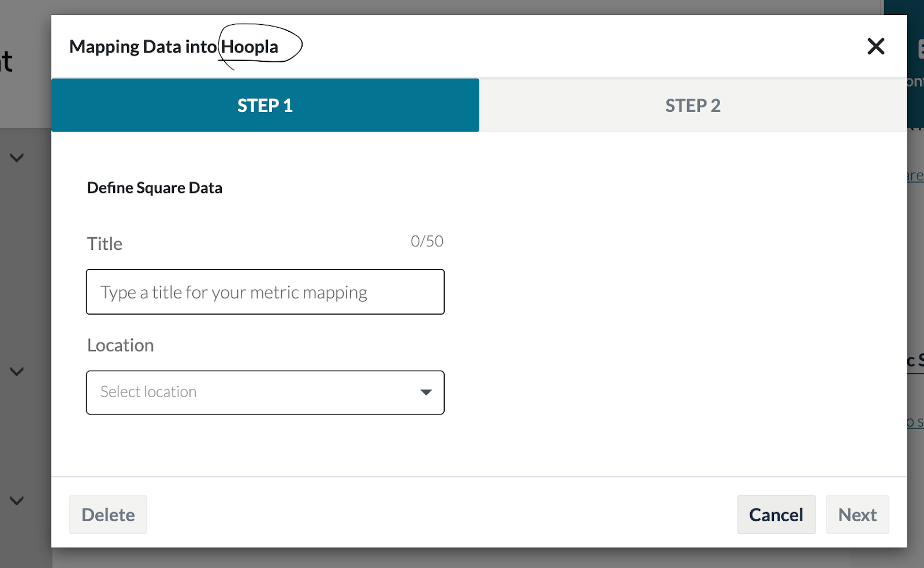Click the 'Title' field label
This screenshot has height=568, width=924.
(105, 244)
